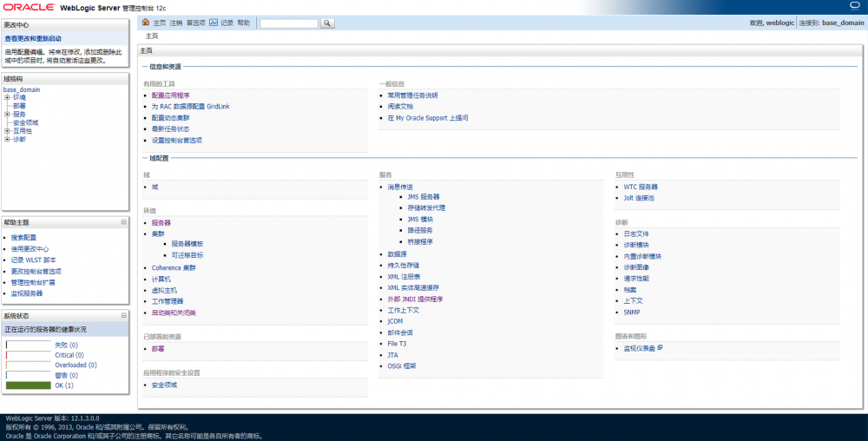This screenshot has height=441, width=868.
Task: Click 管理控制台扩展 in 帮助主题
Action: click(x=33, y=283)
